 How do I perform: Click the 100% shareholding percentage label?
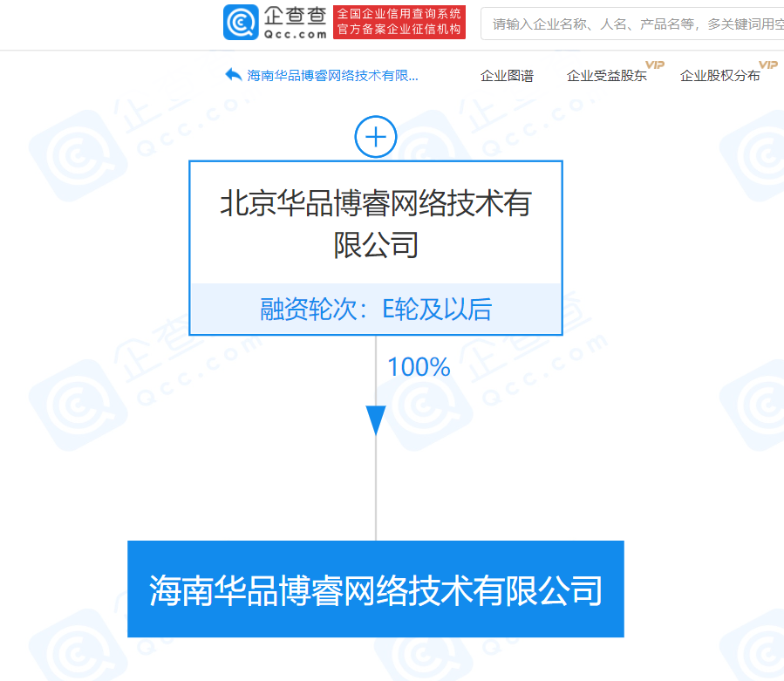pyautogui.click(x=419, y=367)
